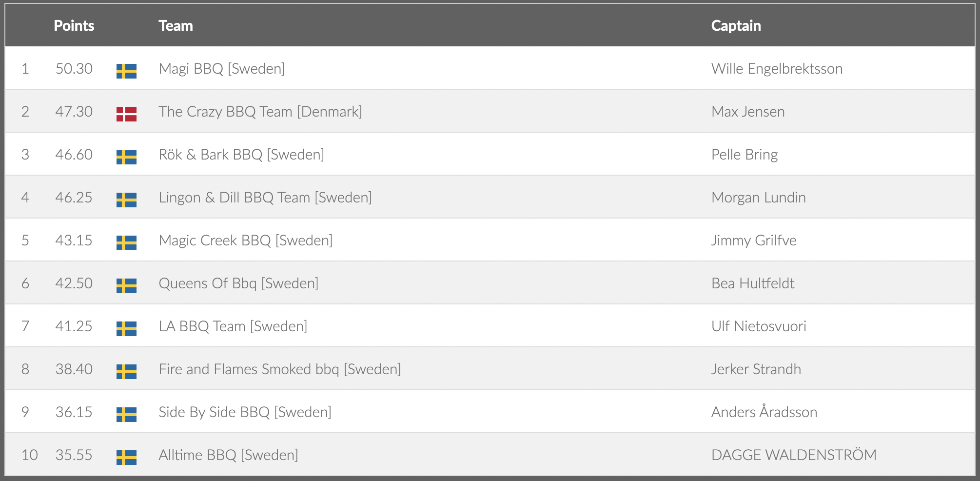The width and height of the screenshot is (980, 481).
Task: Click the flag beside LA BBQ Team
Action: click(126, 328)
